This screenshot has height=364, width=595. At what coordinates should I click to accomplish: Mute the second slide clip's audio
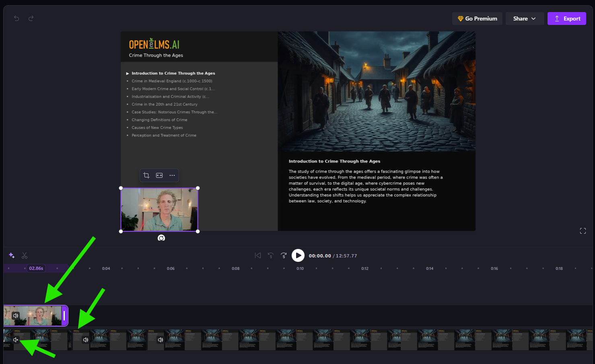point(85,340)
